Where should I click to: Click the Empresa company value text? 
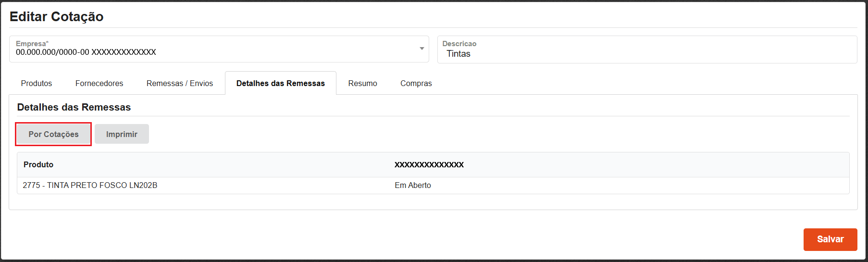click(86, 52)
